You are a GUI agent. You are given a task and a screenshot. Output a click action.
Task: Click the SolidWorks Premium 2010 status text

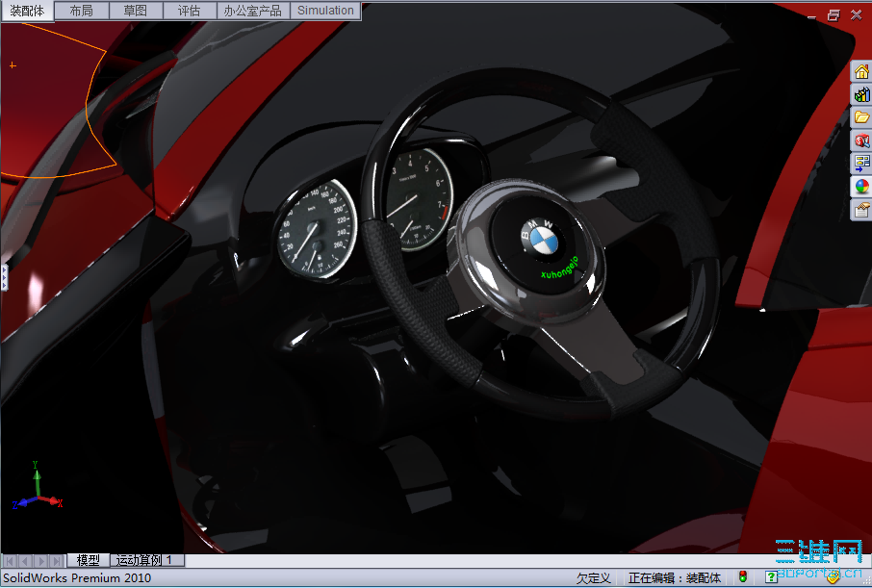[77, 578]
